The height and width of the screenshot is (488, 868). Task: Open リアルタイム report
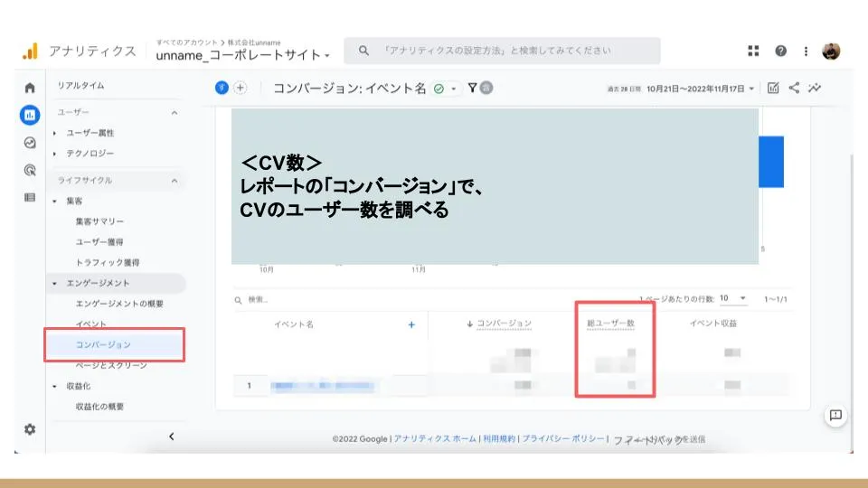(80, 86)
